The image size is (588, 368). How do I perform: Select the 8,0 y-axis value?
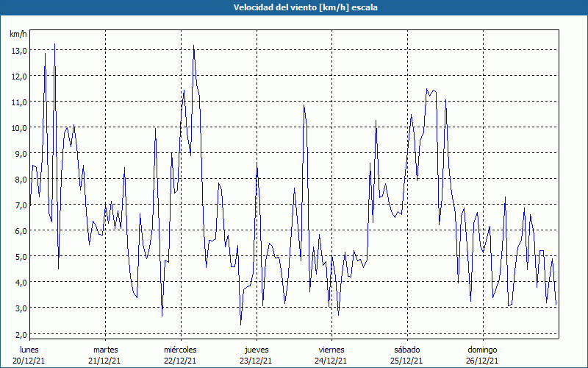tap(21, 180)
